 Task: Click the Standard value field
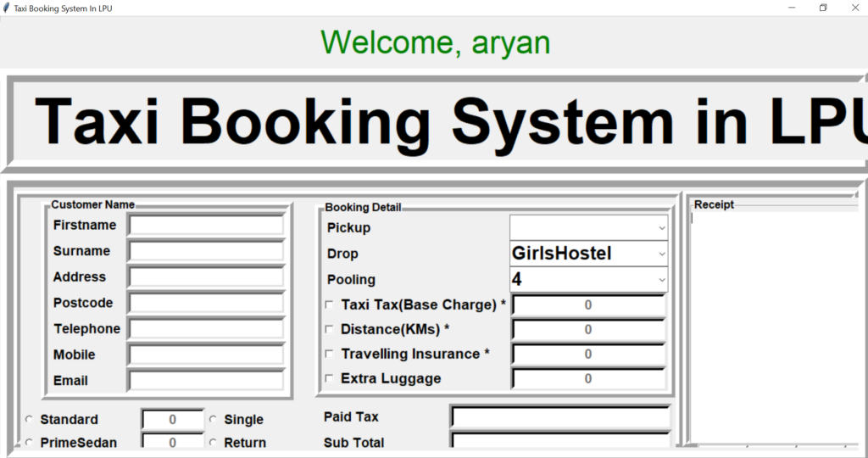pyautogui.click(x=173, y=420)
